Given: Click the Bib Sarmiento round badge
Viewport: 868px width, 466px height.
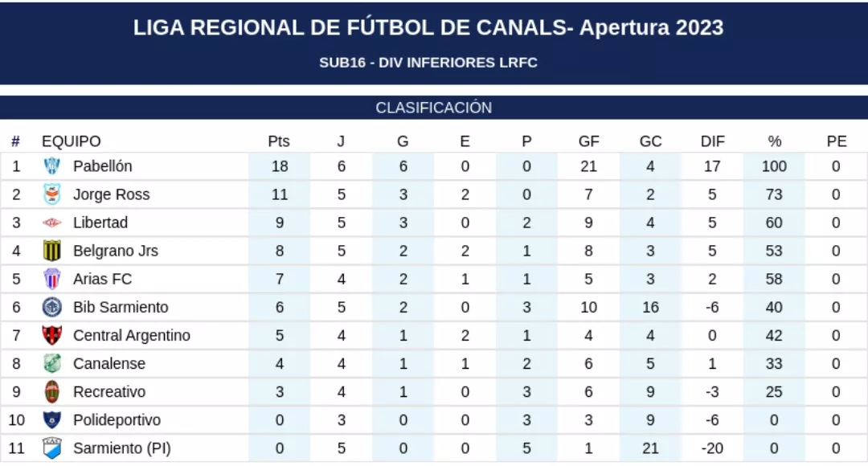Looking at the screenshot, I should coord(51,307).
